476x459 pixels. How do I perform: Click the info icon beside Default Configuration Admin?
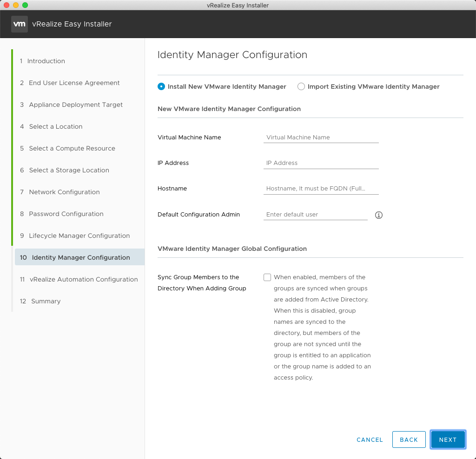[378, 215]
